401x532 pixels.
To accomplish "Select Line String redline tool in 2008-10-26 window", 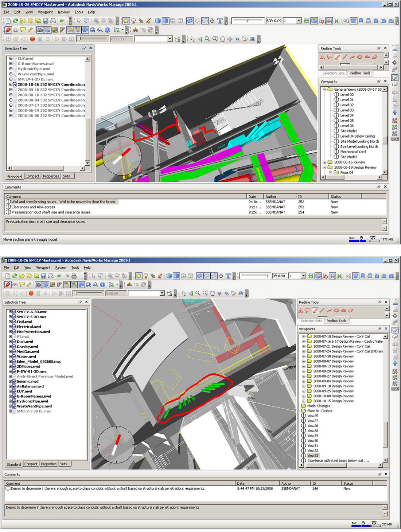I will 329,311.
